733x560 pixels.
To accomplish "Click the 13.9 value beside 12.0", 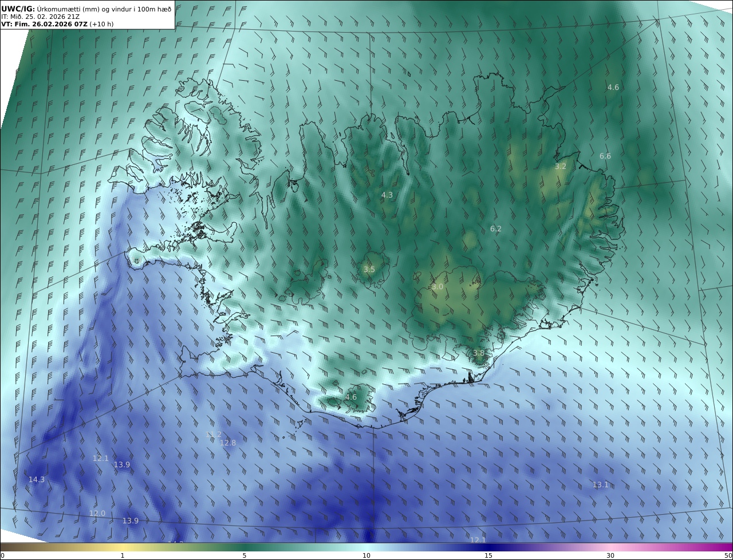I will [x=131, y=521].
